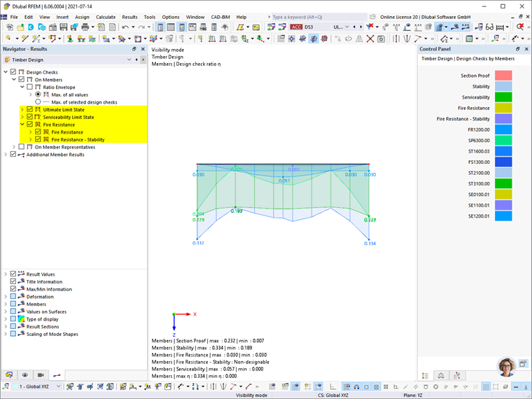Viewport: 532px width, 399px height.
Task: Enable the Ratio Envelope checkbox
Action: [x=30, y=87]
